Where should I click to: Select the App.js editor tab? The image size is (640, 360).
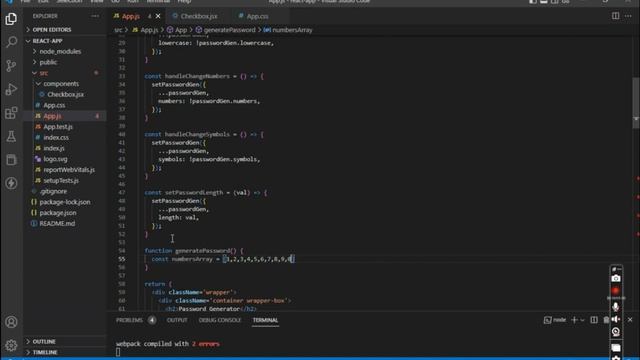pyautogui.click(x=131, y=16)
